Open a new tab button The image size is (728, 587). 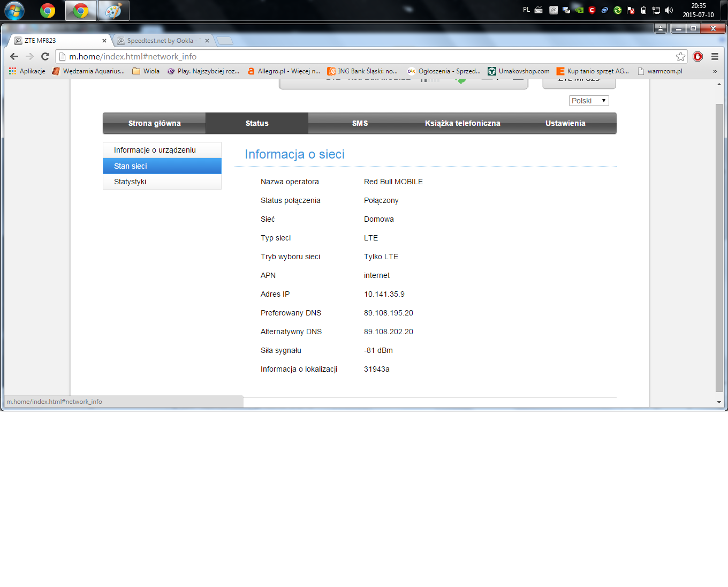tap(225, 41)
